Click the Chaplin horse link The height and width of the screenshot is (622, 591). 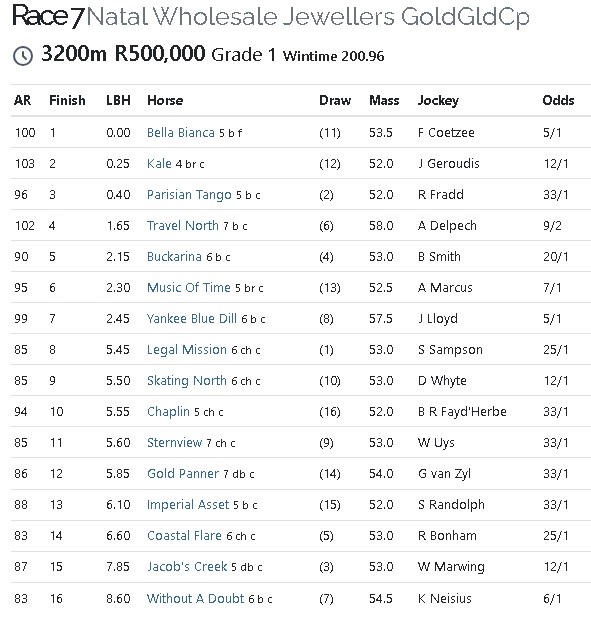tap(168, 412)
